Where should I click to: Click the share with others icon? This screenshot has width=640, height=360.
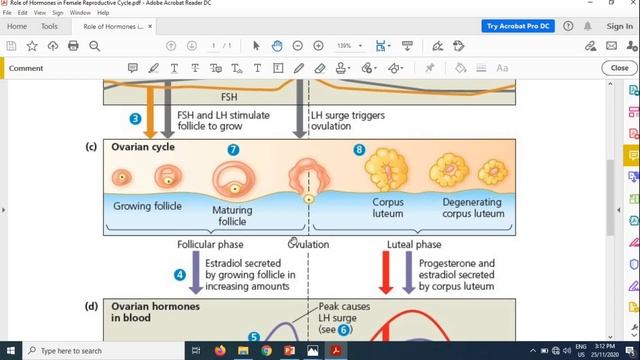632,46
